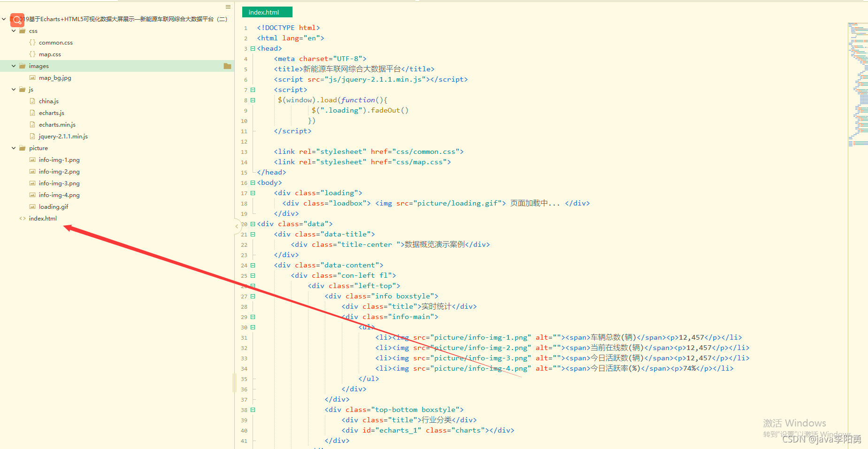Image resolution: width=868 pixels, height=449 pixels.
Task: Collapse the images folder chevron
Action: point(14,66)
